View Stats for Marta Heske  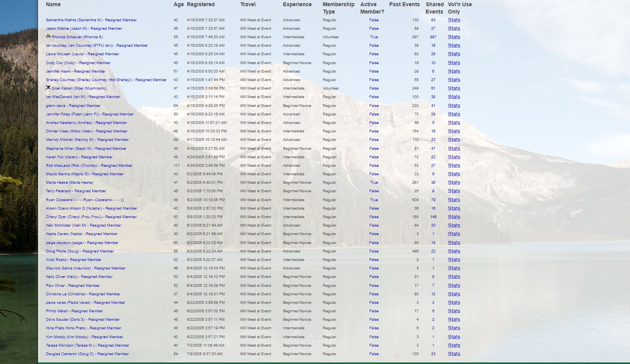[454, 183]
